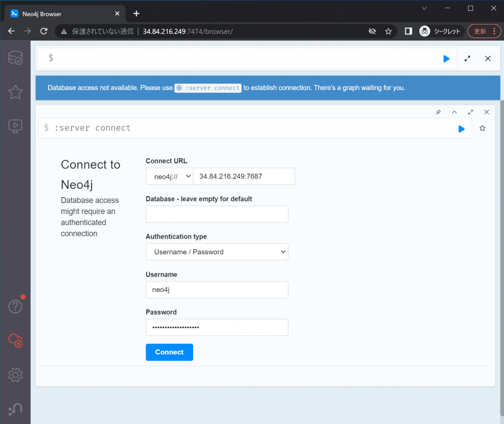504x424 pixels.
Task: Click the :server connect frame command text
Action: click(x=93, y=128)
